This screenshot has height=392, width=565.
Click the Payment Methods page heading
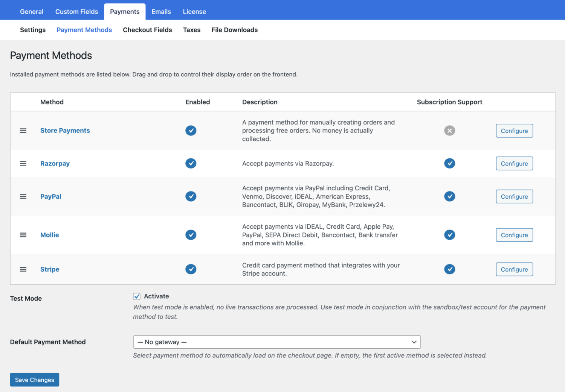coord(51,55)
